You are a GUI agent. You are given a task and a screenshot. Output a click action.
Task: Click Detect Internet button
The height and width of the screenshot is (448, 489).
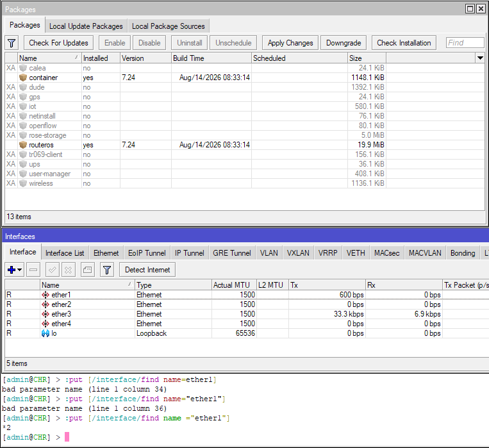click(x=147, y=270)
